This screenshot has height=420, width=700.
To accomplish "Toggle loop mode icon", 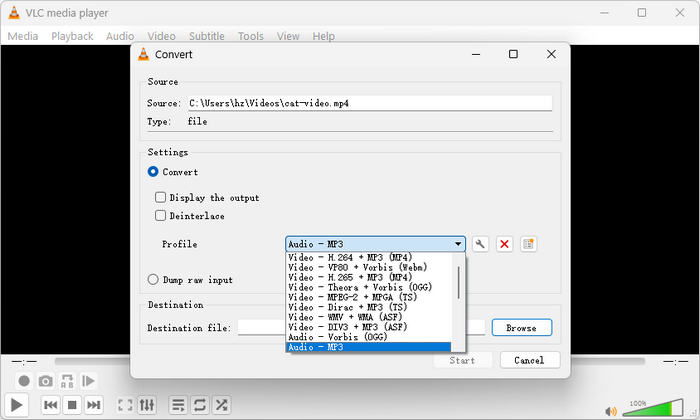I will click(x=200, y=405).
